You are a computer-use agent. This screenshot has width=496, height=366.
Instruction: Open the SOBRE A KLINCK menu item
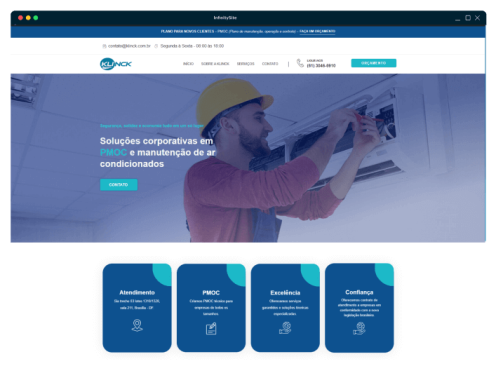click(x=215, y=64)
